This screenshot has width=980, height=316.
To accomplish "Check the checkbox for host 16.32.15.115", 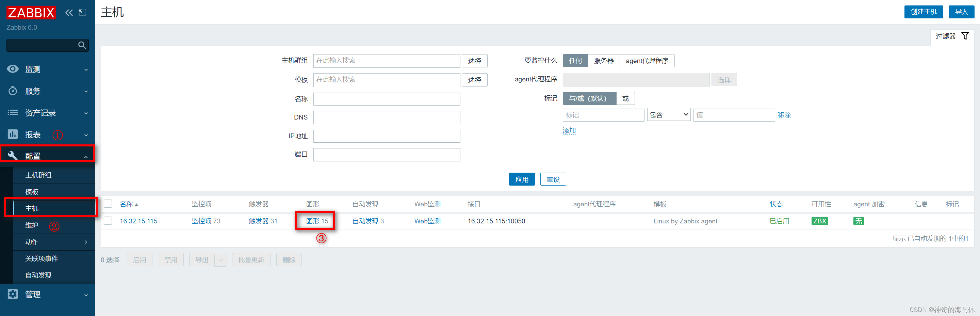I will [x=108, y=221].
